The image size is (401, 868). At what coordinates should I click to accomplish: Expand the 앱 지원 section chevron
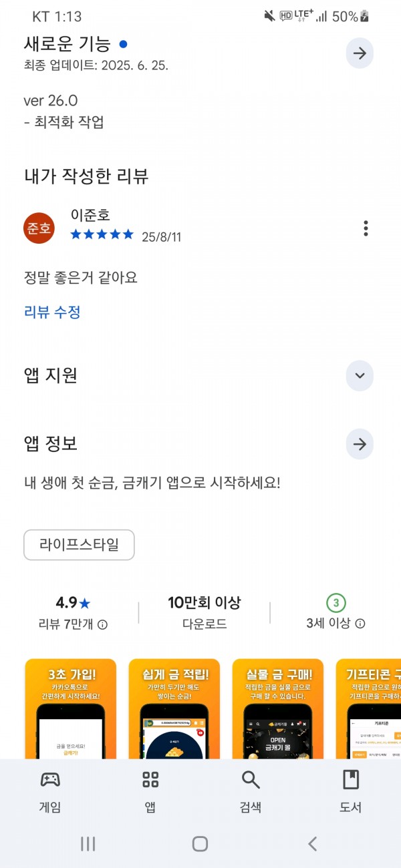360,375
